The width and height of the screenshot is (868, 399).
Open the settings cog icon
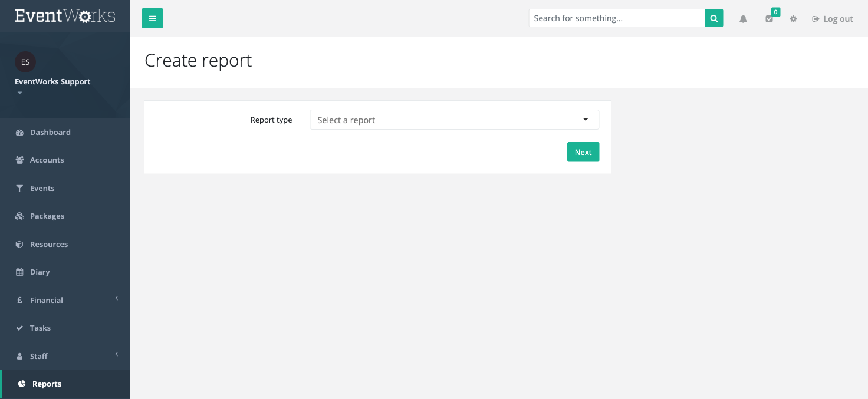point(793,19)
